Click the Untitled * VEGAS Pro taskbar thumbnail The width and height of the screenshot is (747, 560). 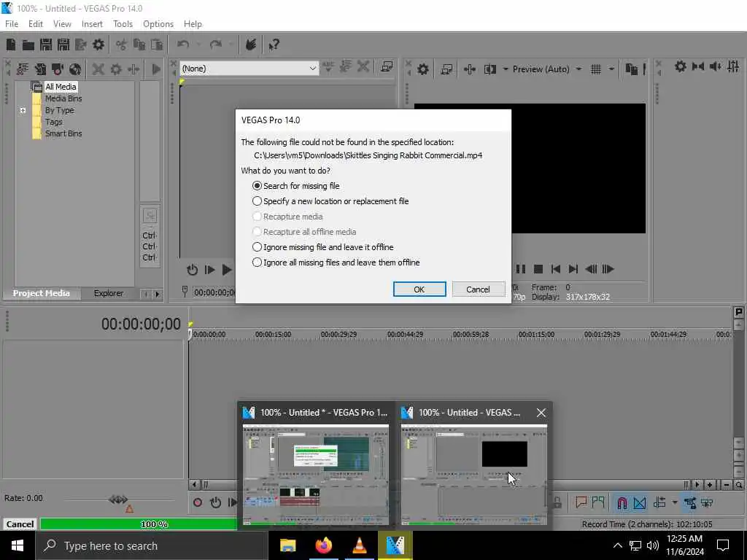[316, 466]
